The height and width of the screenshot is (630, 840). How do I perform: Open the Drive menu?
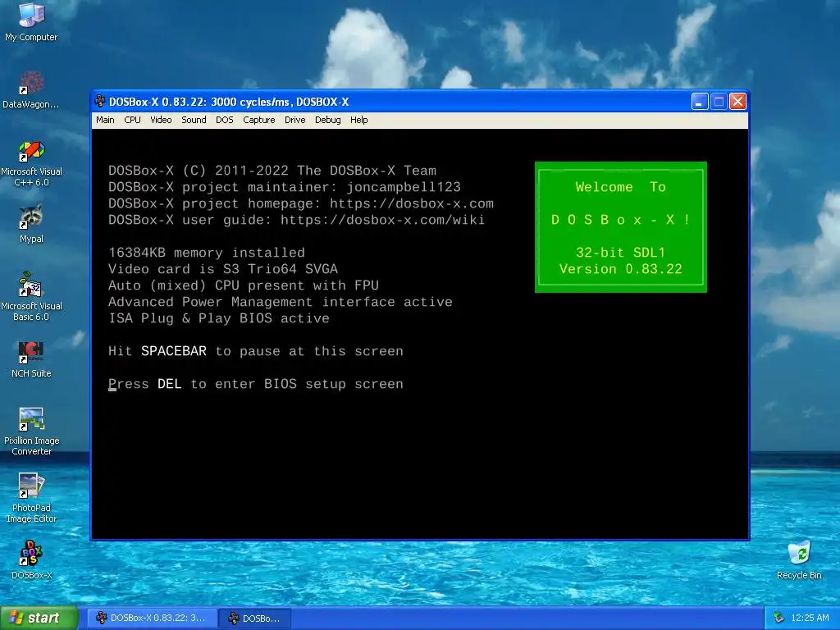click(x=294, y=120)
